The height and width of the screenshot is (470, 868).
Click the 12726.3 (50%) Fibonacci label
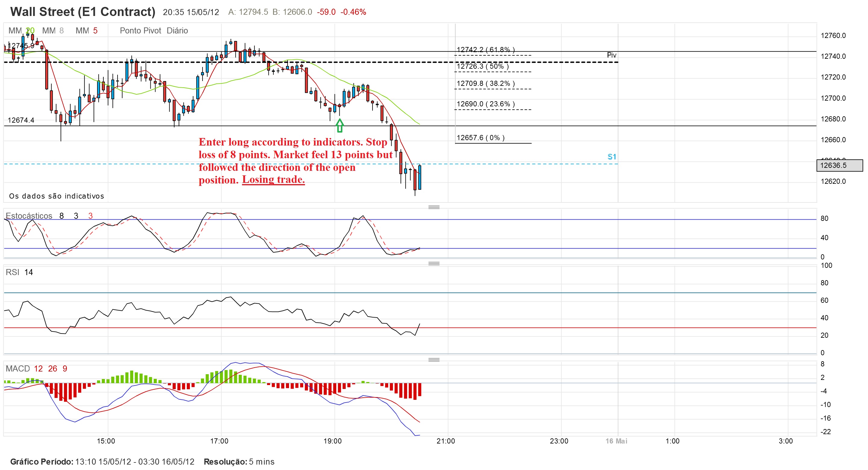483,66
